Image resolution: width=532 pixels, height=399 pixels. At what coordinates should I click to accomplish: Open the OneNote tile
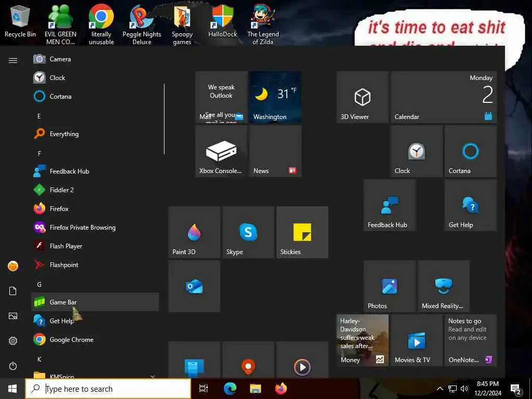471,340
